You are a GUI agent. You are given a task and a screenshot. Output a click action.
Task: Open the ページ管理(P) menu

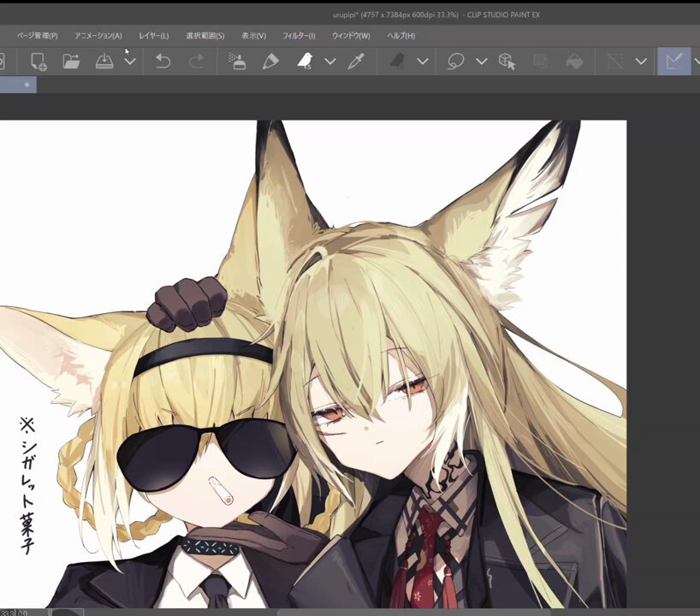pos(38,36)
